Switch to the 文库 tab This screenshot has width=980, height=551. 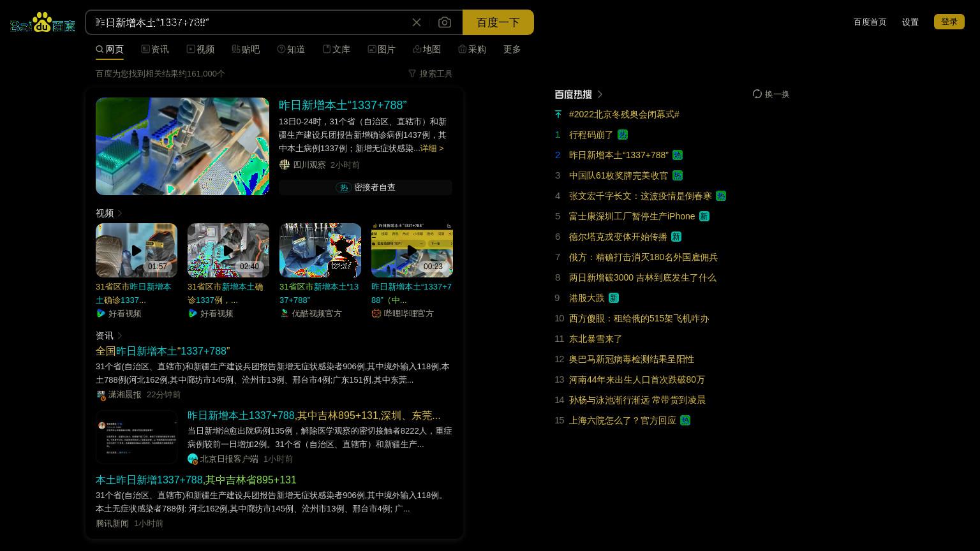[x=336, y=49]
